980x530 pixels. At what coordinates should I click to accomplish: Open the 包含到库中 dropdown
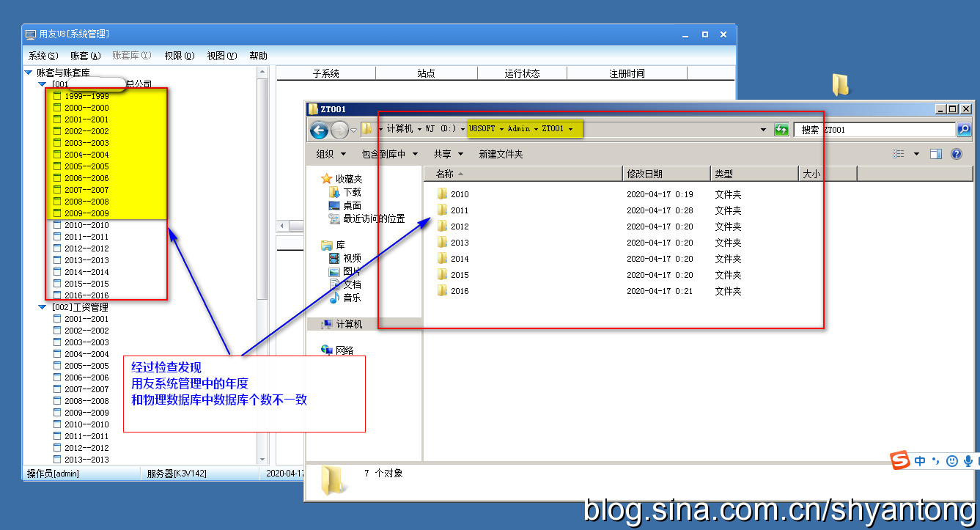tap(389, 154)
